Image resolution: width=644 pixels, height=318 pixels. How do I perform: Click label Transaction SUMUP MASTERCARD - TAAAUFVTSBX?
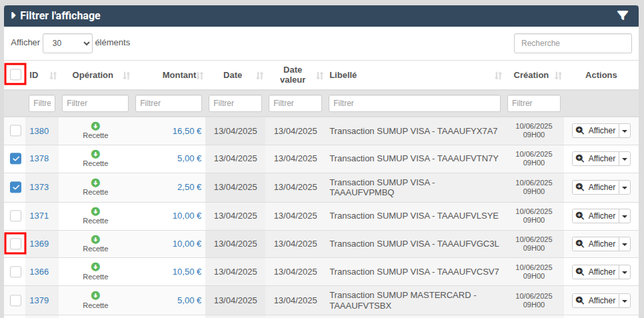click(403, 300)
